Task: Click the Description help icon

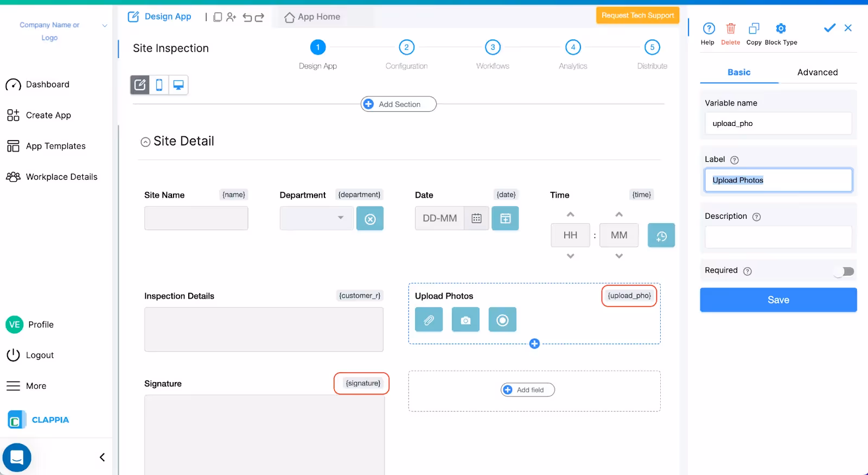Action: [x=757, y=217]
